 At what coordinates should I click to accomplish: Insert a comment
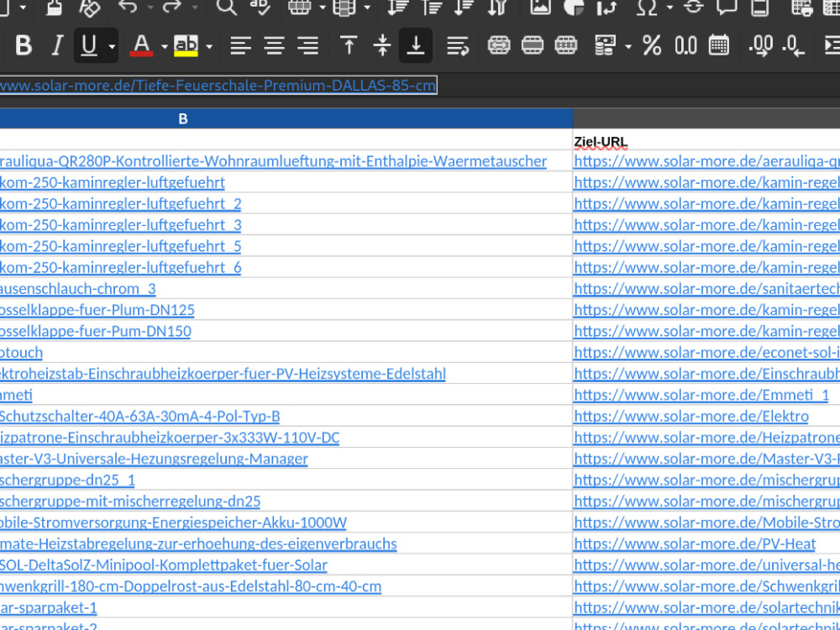(727, 8)
